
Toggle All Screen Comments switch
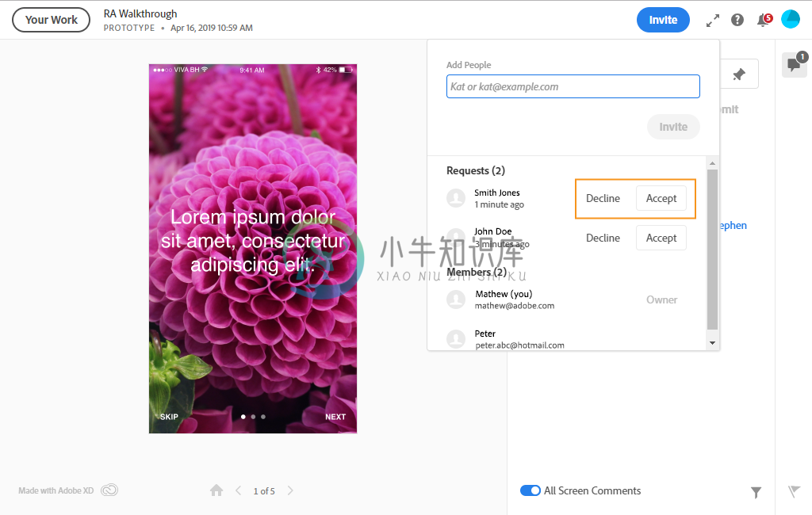530,490
